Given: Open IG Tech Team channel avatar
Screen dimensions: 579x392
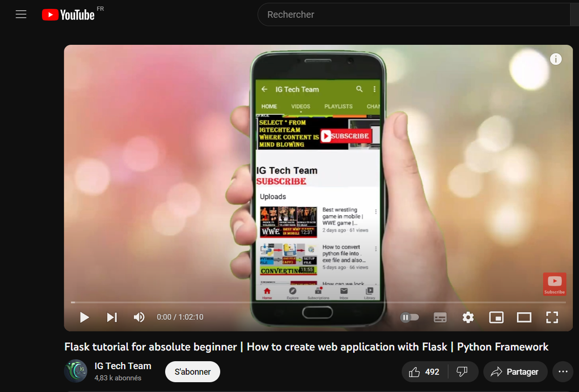Looking at the screenshot, I should [76, 371].
